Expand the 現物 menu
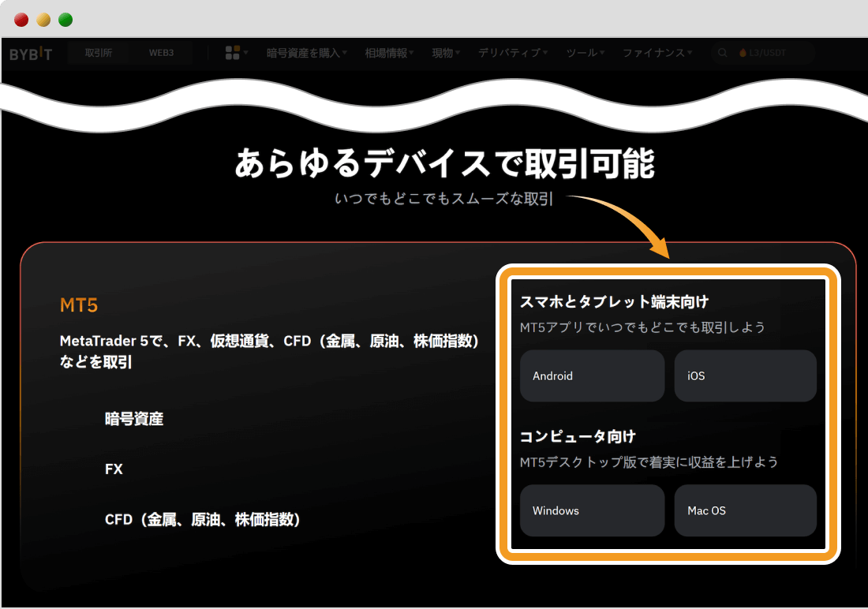This screenshot has height=609, width=868. pos(446,53)
